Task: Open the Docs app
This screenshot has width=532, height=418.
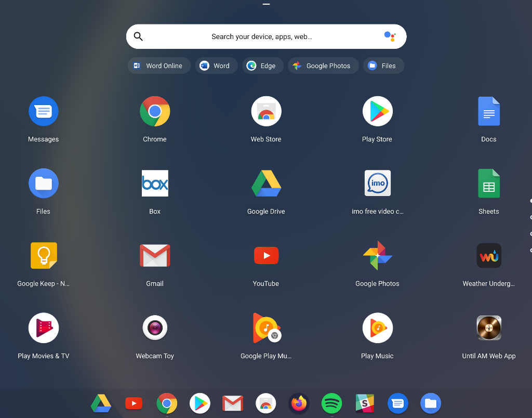Action: pyautogui.click(x=488, y=111)
